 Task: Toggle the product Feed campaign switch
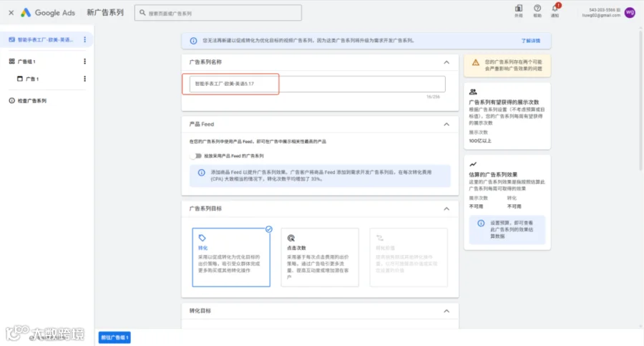[x=196, y=156]
